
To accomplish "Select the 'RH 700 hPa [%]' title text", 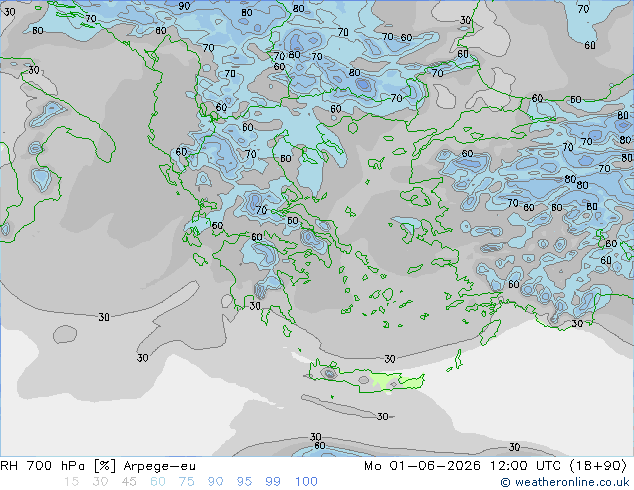I will [58, 466].
